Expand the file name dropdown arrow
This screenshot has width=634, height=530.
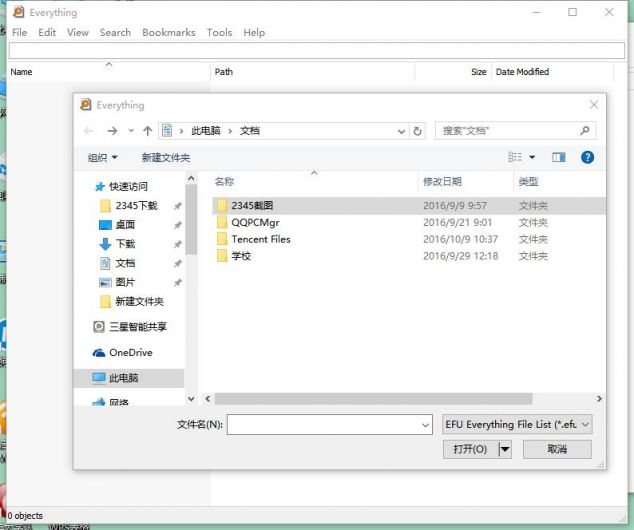tap(425, 425)
